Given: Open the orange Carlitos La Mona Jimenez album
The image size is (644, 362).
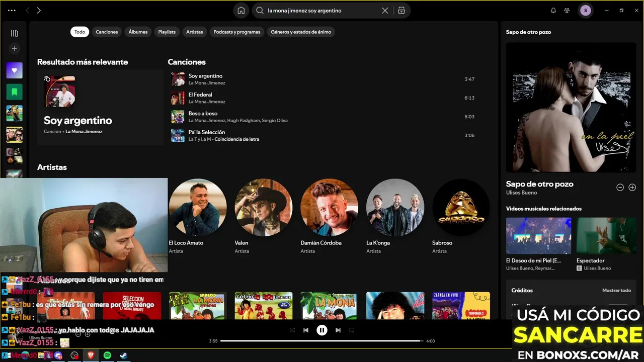Looking at the screenshot, I should point(263,306).
